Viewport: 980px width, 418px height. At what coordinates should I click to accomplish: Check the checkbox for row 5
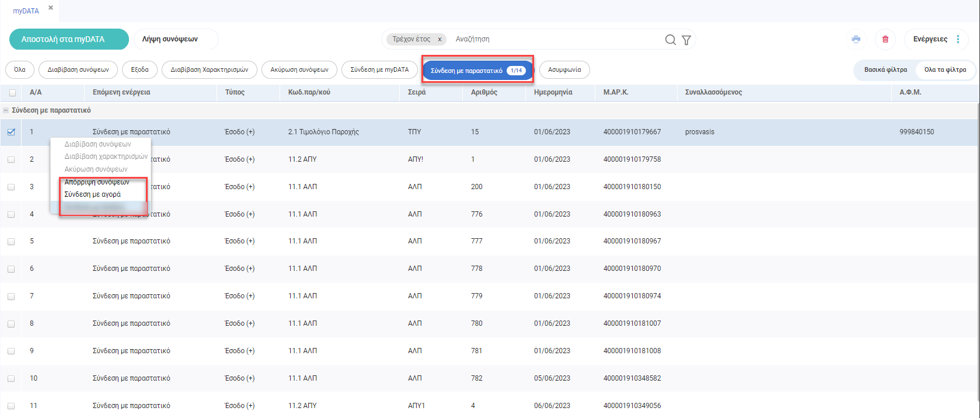pyautogui.click(x=11, y=242)
